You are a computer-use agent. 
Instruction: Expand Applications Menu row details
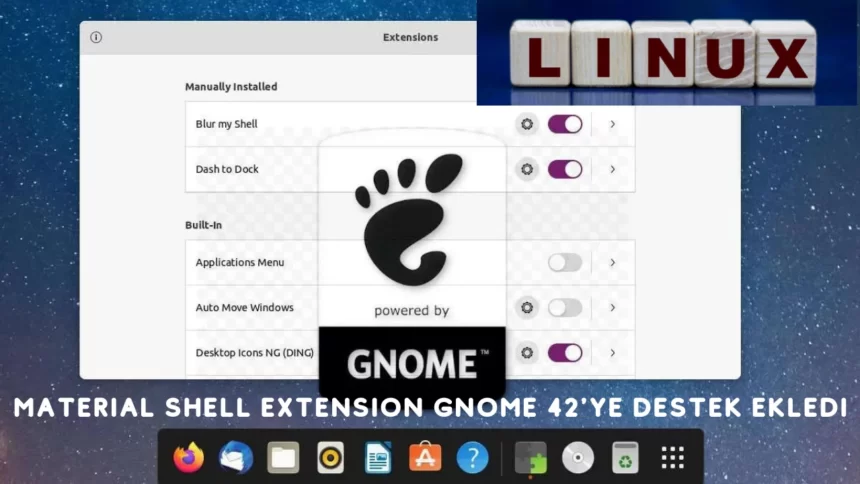[x=612, y=262]
